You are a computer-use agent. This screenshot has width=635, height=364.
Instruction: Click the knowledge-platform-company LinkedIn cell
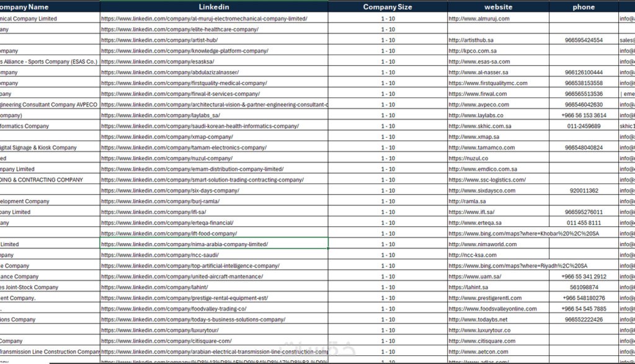[x=214, y=51]
